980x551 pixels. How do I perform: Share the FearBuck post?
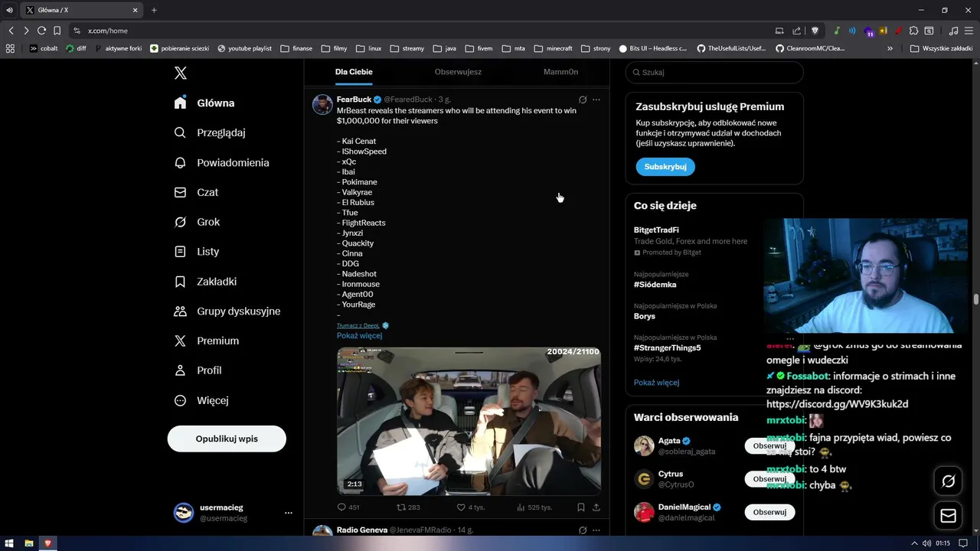coord(596,507)
